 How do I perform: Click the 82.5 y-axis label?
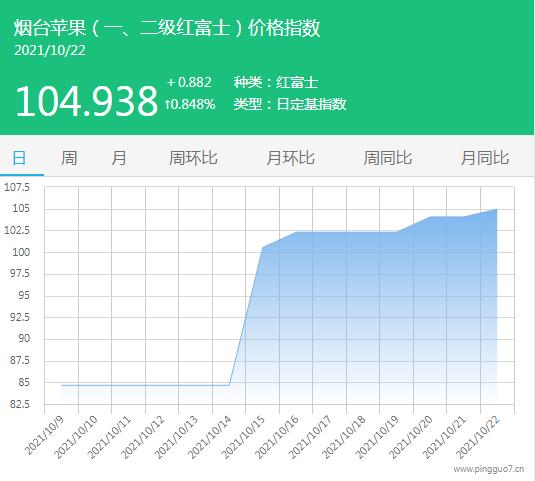click(x=20, y=405)
